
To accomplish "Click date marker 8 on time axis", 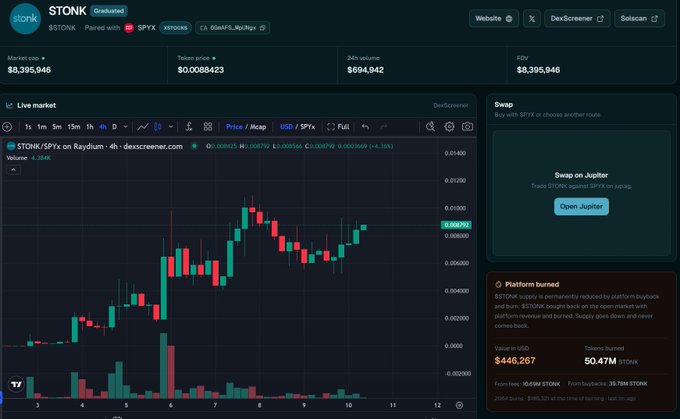I will click(x=259, y=405).
